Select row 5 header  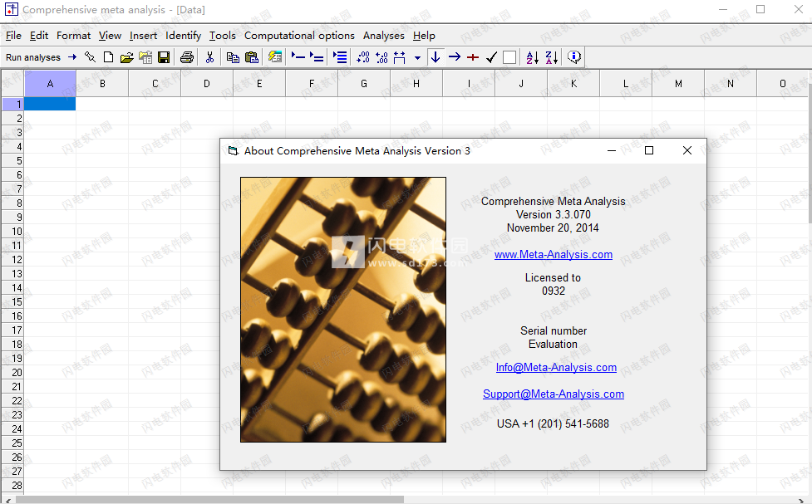pos(13,160)
